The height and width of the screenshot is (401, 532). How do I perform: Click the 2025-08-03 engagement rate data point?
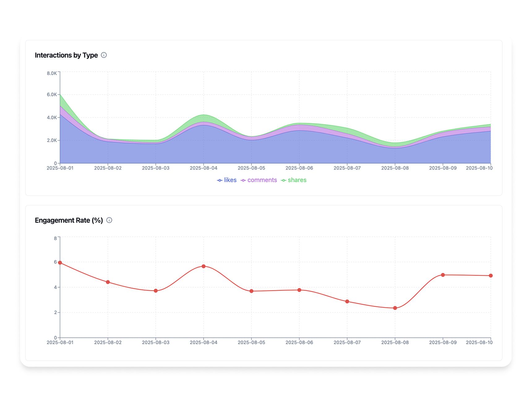[156, 291]
